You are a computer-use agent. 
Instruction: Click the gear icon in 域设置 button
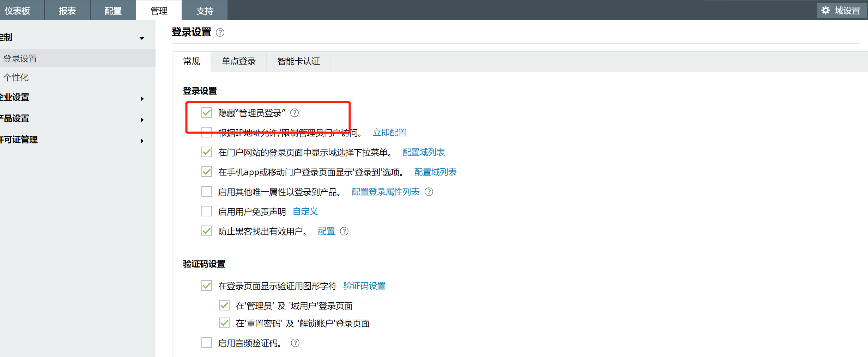826,11
